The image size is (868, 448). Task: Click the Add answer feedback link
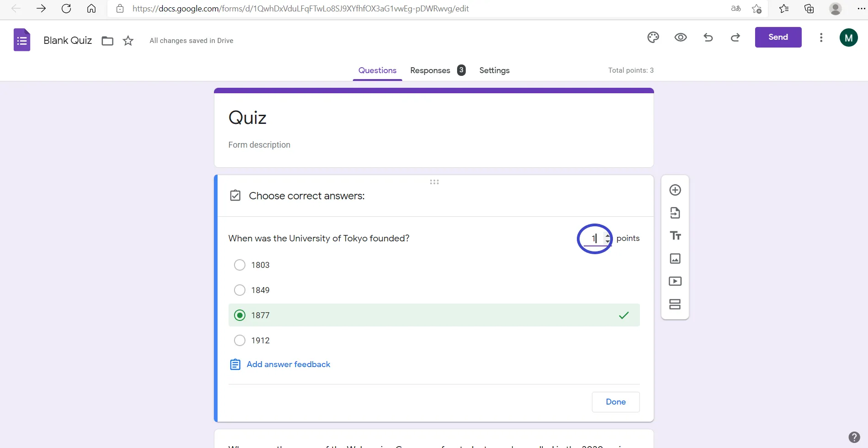click(x=288, y=364)
